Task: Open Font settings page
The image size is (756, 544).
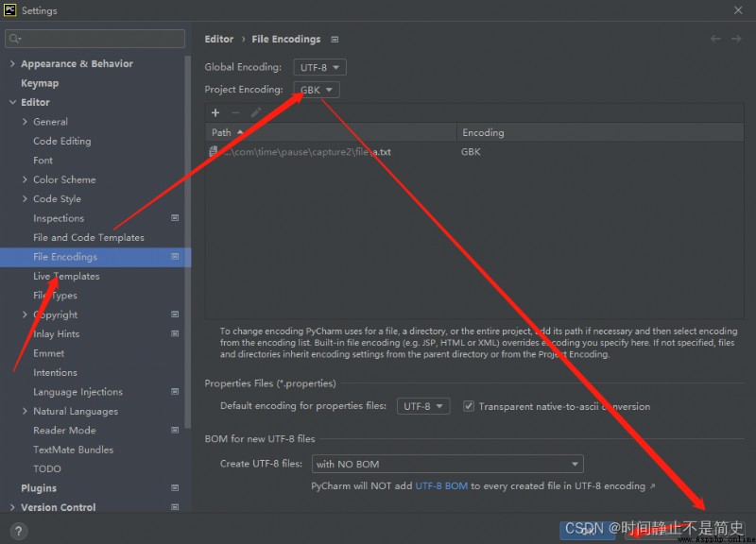Action: (x=43, y=160)
